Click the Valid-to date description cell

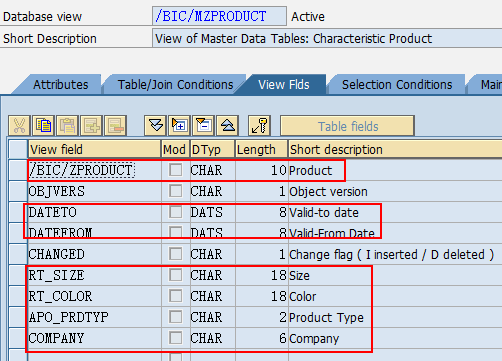[x=395, y=212]
